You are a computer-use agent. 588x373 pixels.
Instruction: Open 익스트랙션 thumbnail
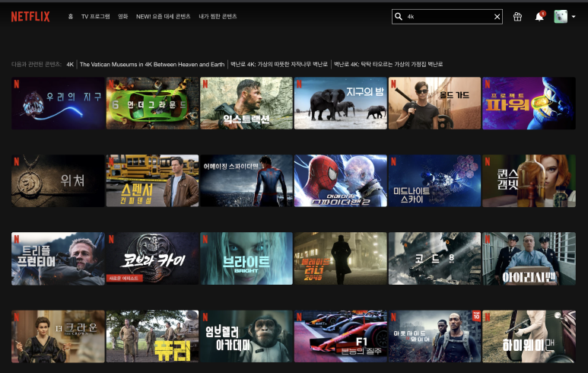[x=246, y=104]
